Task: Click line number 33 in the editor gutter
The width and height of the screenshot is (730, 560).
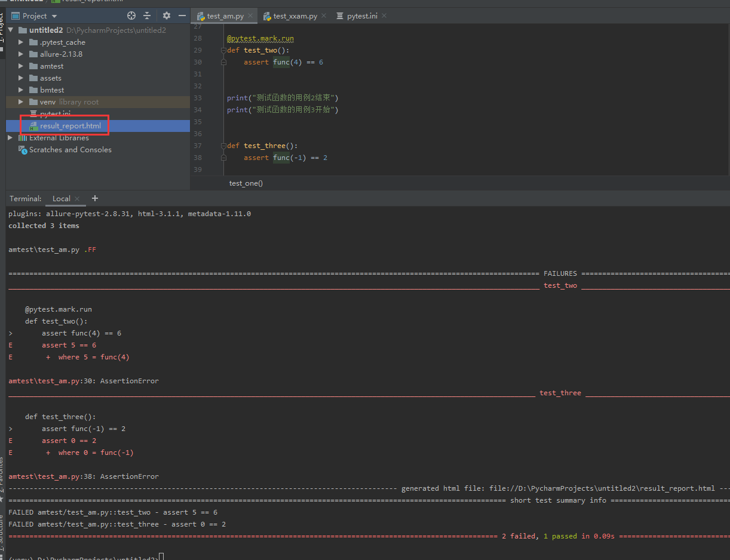Action: pos(198,98)
